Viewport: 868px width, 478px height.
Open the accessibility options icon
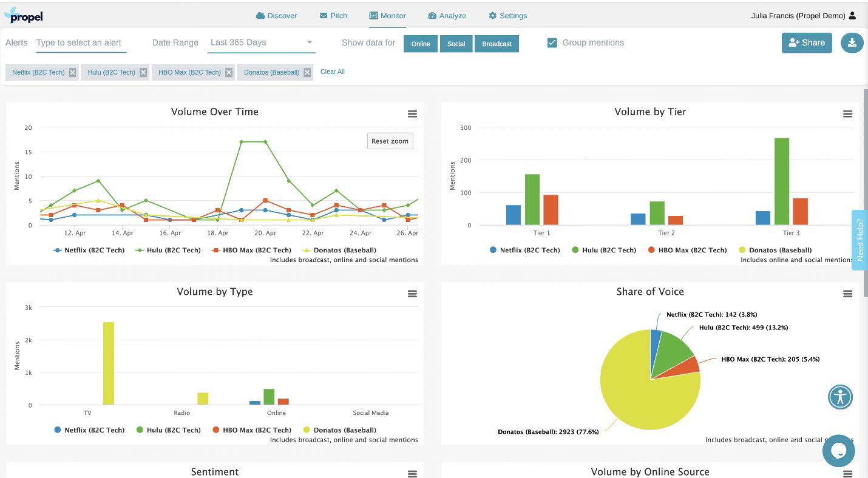841,397
